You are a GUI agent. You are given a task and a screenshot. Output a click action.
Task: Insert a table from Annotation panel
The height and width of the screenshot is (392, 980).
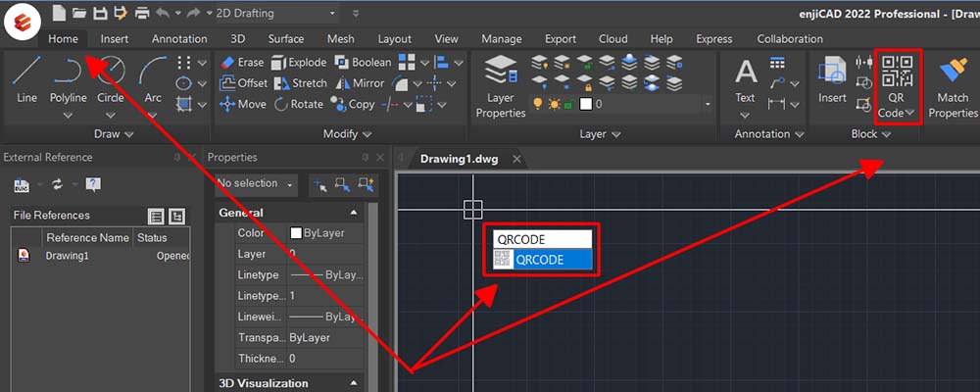[x=777, y=63]
